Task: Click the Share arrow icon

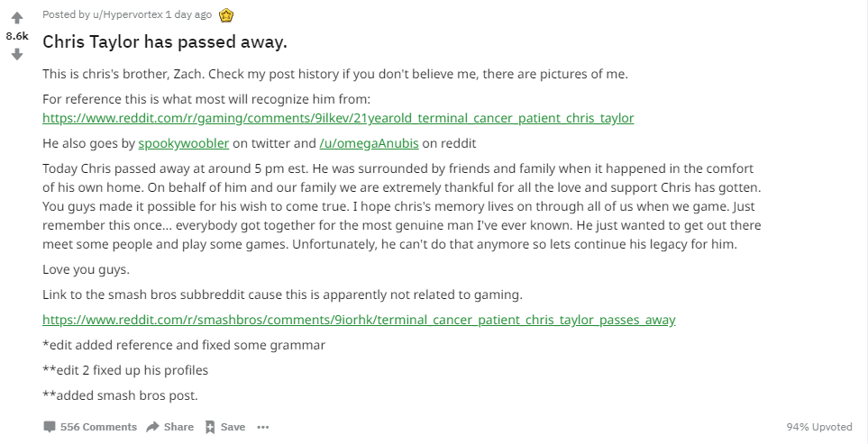Action: coord(152,427)
